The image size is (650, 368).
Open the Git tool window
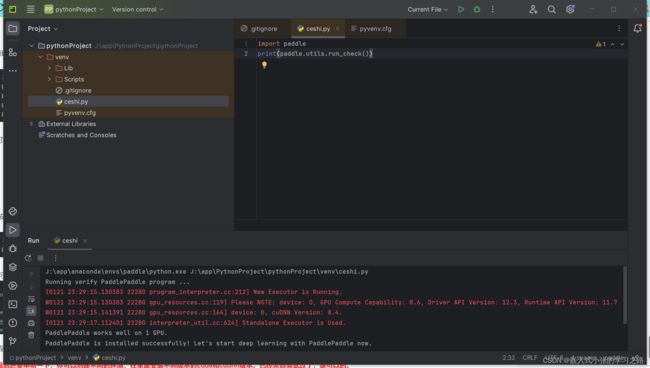(13, 341)
